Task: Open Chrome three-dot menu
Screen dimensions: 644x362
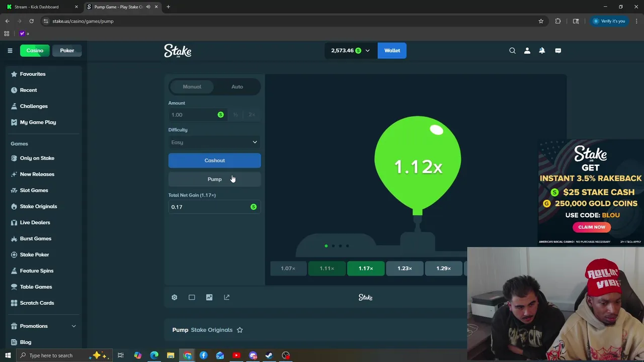Action: point(636,21)
